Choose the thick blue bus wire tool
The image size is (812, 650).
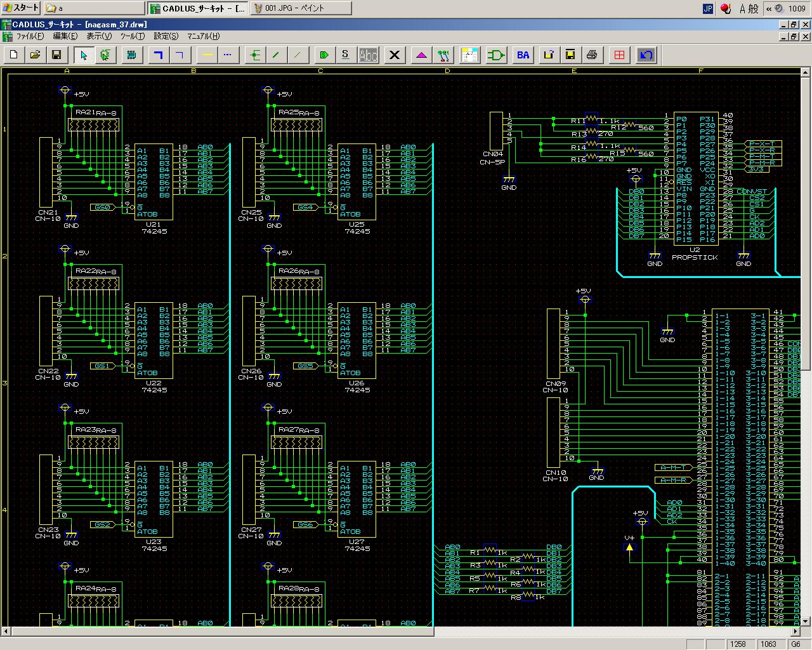coord(159,55)
